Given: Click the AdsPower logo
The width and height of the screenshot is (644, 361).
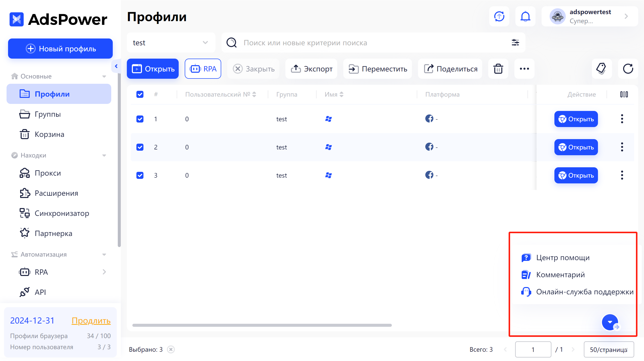Looking at the screenshot, I should coord(58,19).
